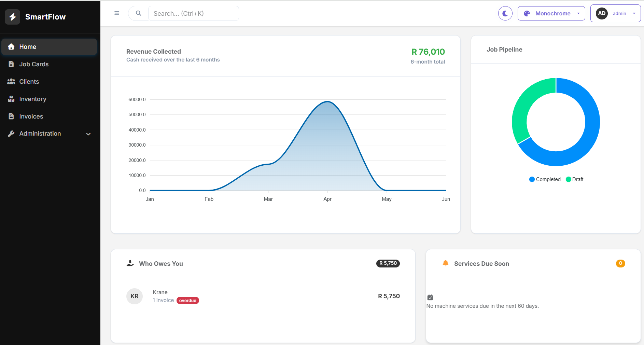Open Inventory page from sidebar
644x345 pixels.
coord(49,99)
